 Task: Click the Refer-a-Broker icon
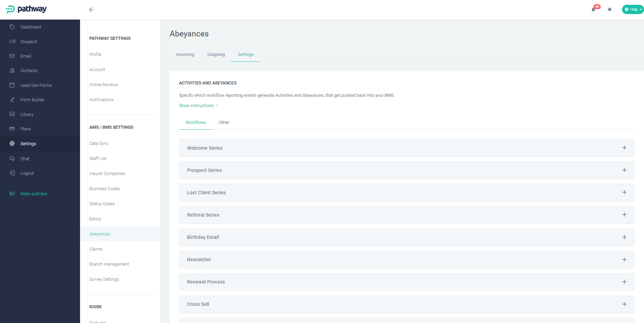tap(12, 194)
